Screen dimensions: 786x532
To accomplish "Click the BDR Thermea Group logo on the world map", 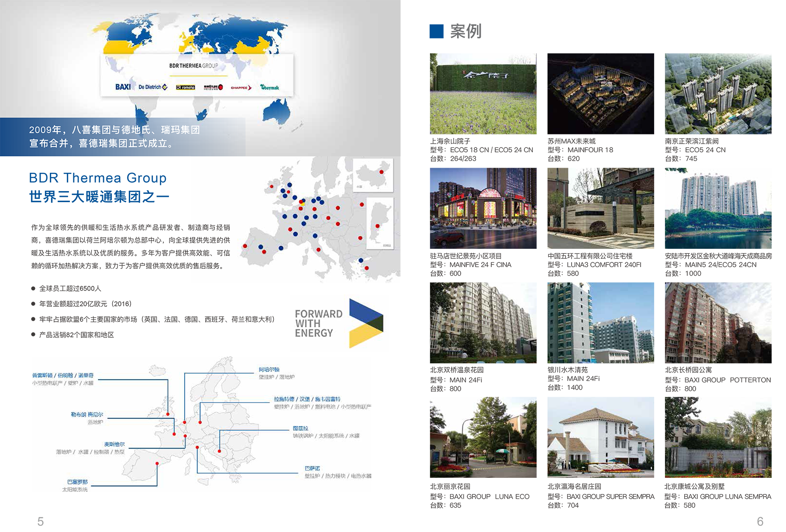I will point(193,65).
